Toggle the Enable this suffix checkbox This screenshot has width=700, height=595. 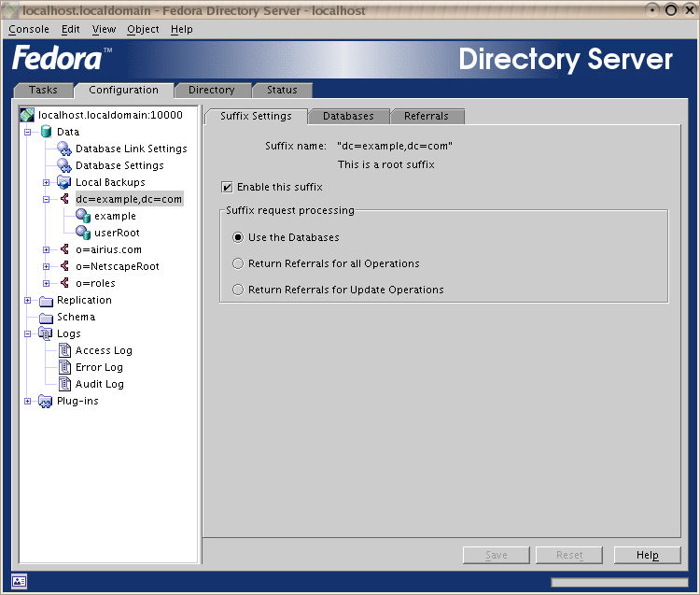pyautogui.click(x=227, y=187)
